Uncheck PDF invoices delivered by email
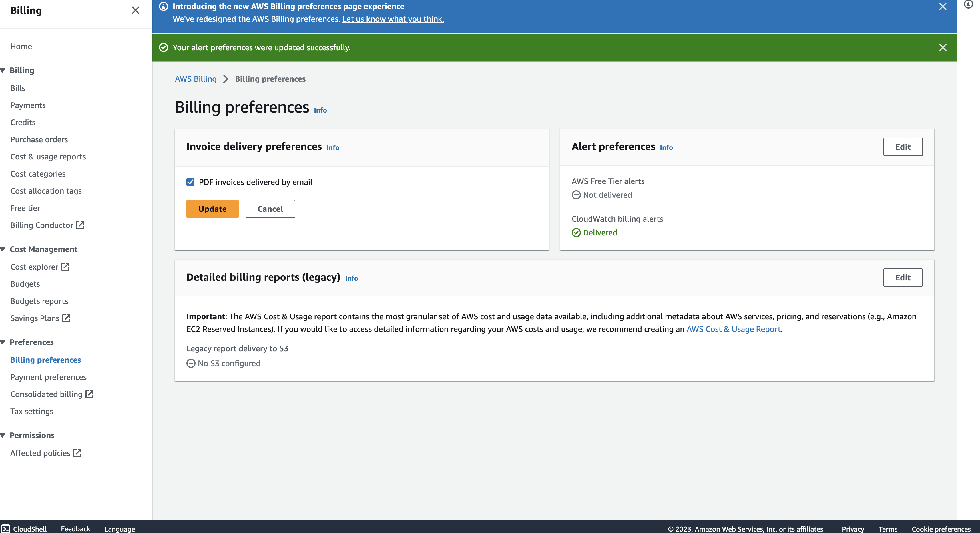Image resolution: width=980 pixels, height=533 pixels. (x=190, y=182)
